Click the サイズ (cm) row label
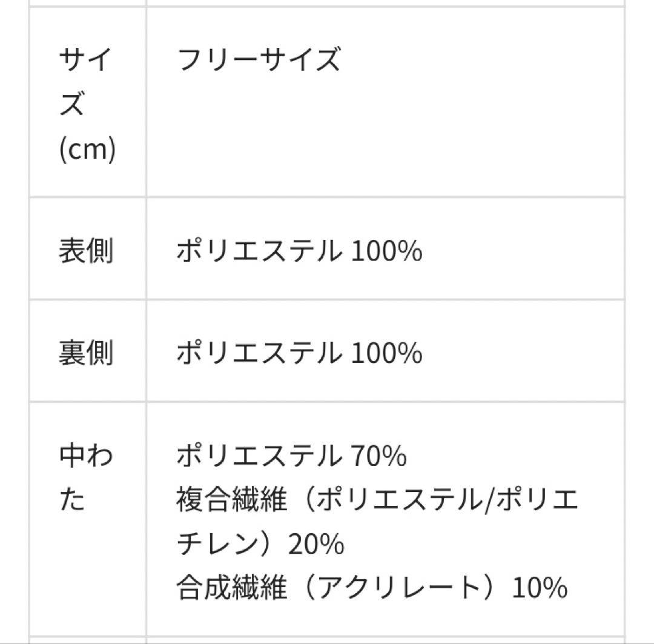This screenshot has height=644, width=654. pos(86,104)
